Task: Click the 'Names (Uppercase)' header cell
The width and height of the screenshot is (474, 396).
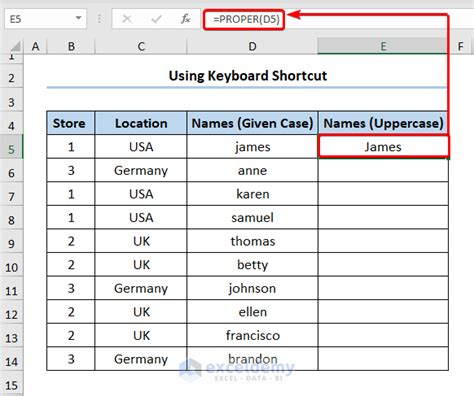Action: (x=383, y=123)
